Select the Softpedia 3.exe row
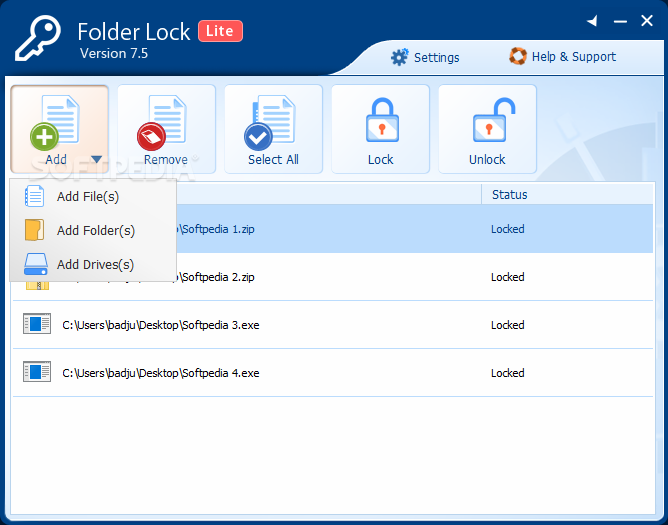Viewport: 668px width, 525px height. click(x=333, y=325)
